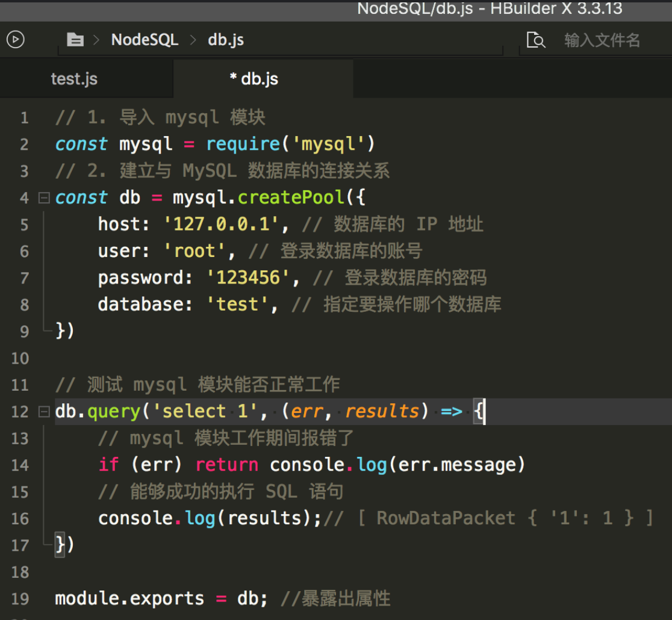This screenshot has width=672, height=620.
Task: Click createPool on line 4
Action: [291, 197]
